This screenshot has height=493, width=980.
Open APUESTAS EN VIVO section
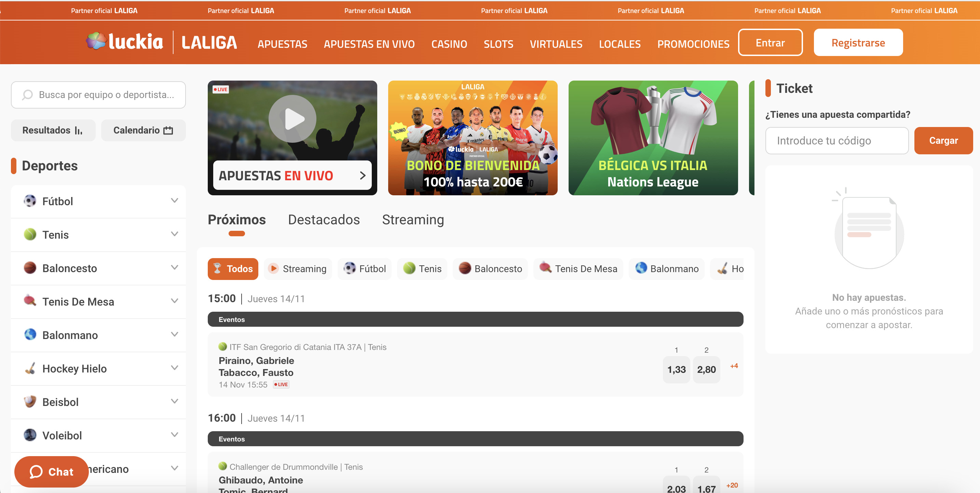pyautogui.click(x=369, y=44)
